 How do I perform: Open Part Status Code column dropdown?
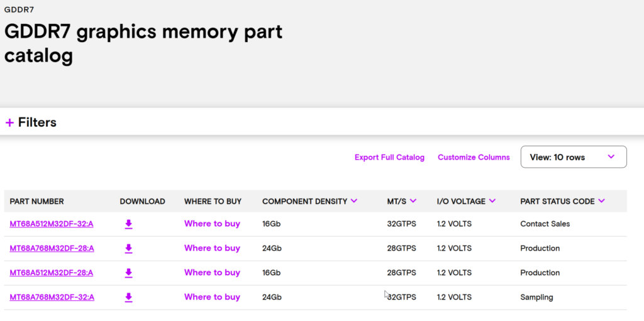[x=602, y=201]
